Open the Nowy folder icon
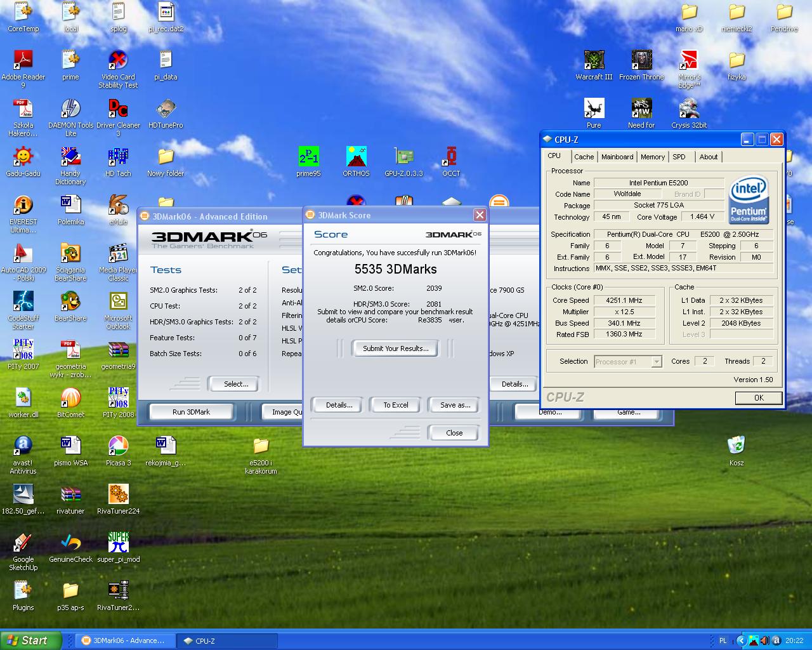The image size is (812, 650). (166, 161)
